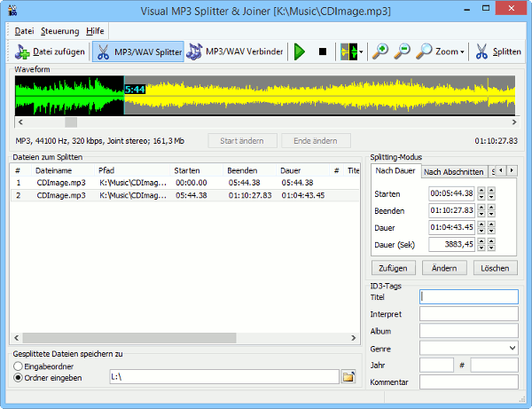This screenshot has width=532, height=409.
Task: Click the Beenden time field 01:10:27.83
Action: 451,210
